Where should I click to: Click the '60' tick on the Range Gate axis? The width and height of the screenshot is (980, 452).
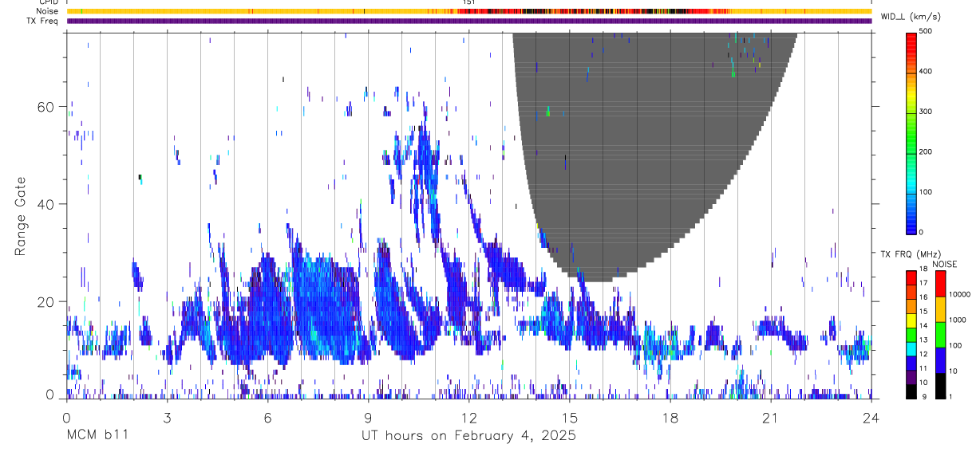[x=45, y=107]
